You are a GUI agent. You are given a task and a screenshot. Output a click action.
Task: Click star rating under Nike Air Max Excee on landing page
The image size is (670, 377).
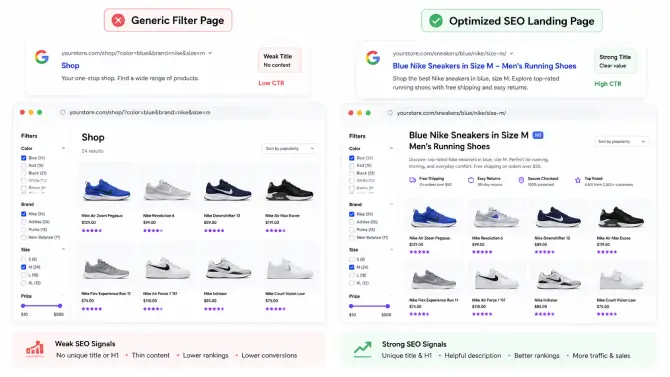click(607, 252)
